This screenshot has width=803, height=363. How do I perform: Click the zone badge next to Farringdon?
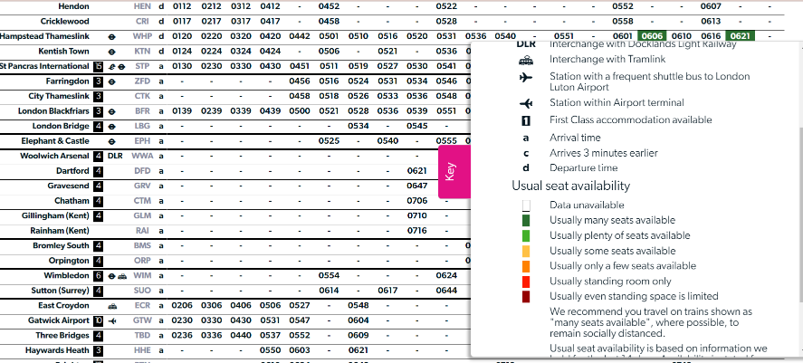[x=98, y=81]
